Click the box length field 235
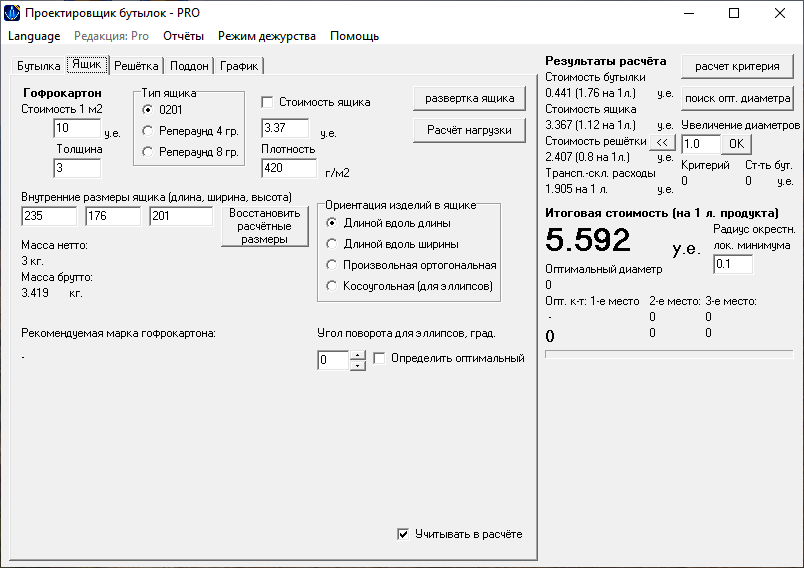804x568 pixels. (x=49, y=216)
